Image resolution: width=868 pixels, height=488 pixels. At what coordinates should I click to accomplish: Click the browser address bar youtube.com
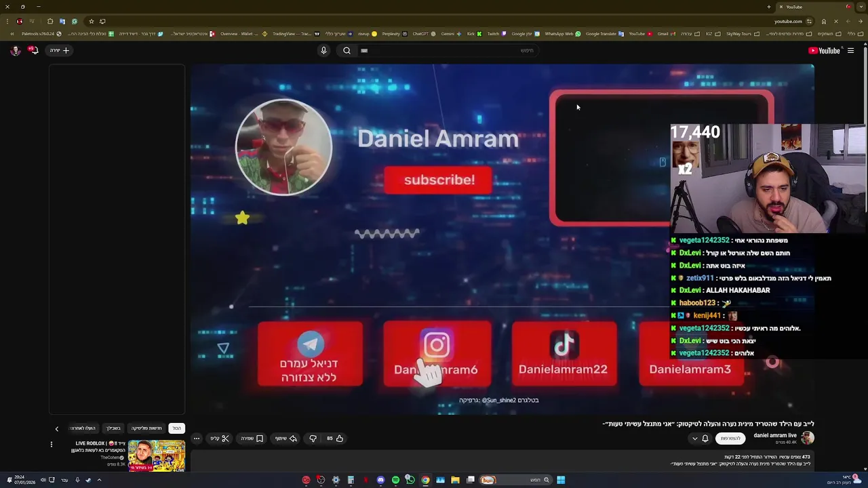[x=788, y=21]
